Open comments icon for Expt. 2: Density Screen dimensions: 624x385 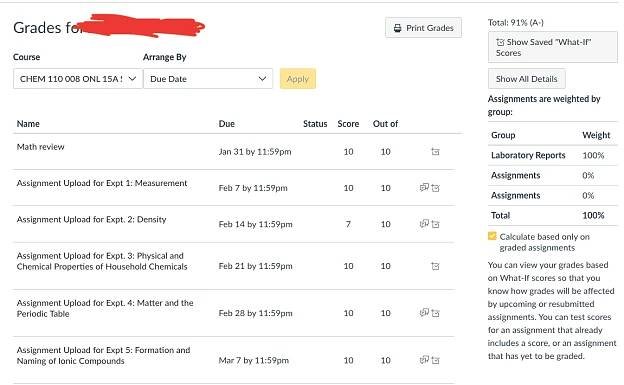(424, 224)
